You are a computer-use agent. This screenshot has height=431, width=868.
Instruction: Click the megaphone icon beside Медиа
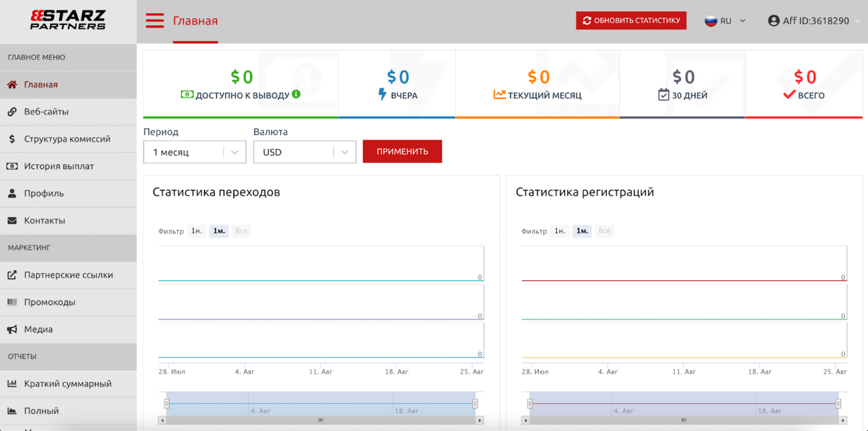12,329
